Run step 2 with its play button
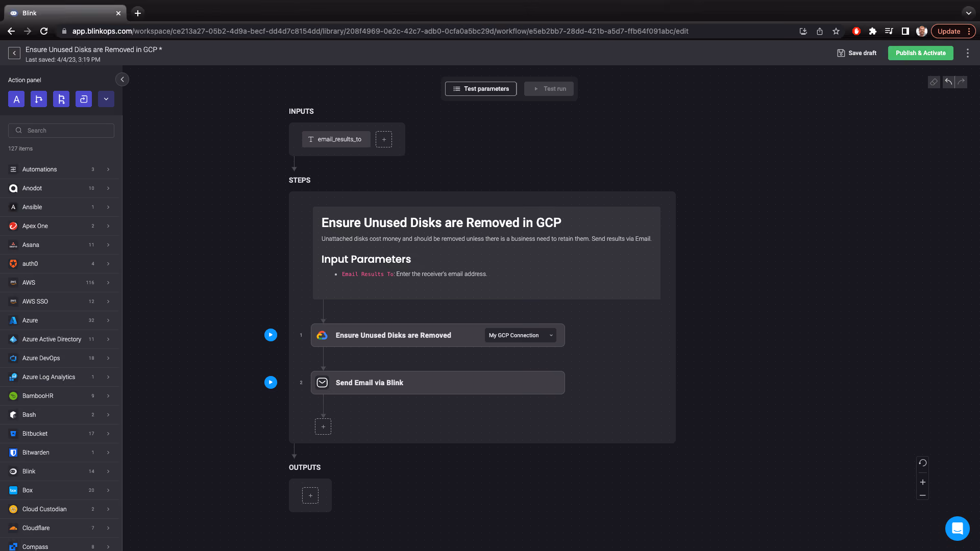The height and width of the screenshot is (551, 980). click(271, 382)
